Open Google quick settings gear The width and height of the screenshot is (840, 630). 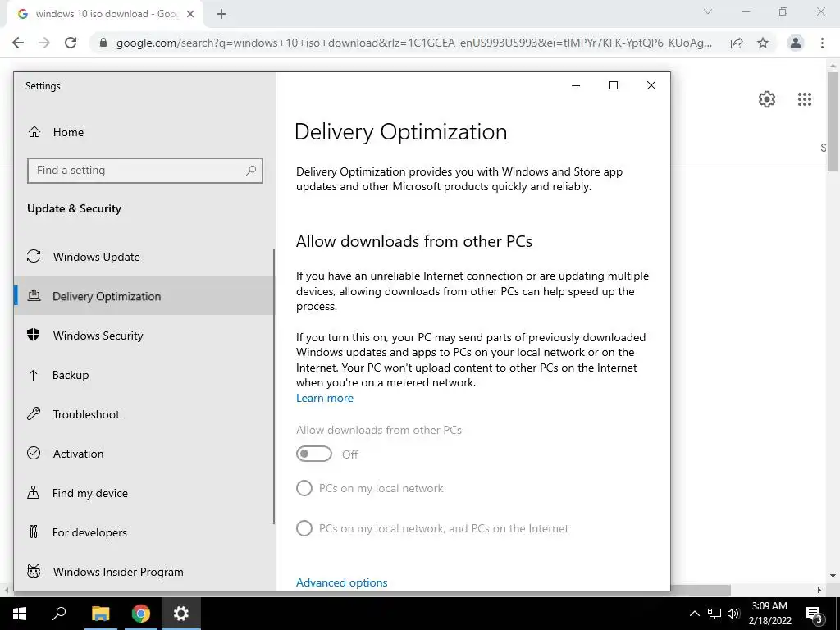[767, 99]
